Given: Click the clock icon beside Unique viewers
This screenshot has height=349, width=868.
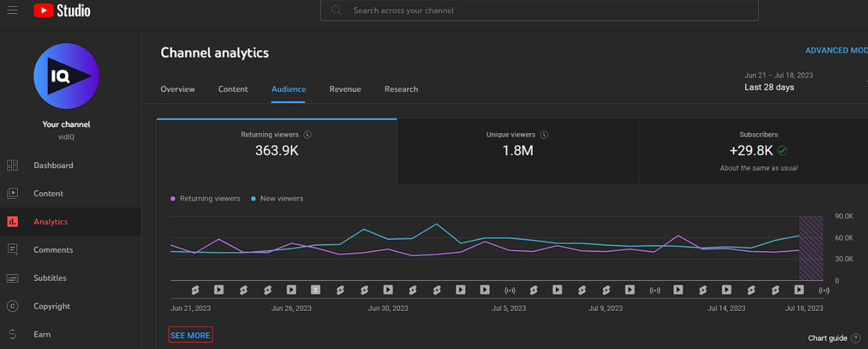Looking at the screenshot, I should click(x=544, y=135).
